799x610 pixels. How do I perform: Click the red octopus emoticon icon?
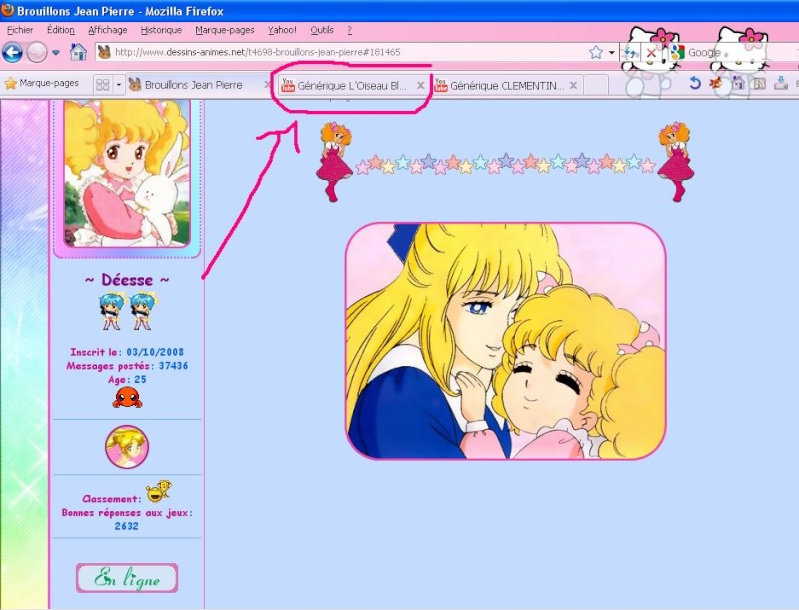click(x=127, y=397)
